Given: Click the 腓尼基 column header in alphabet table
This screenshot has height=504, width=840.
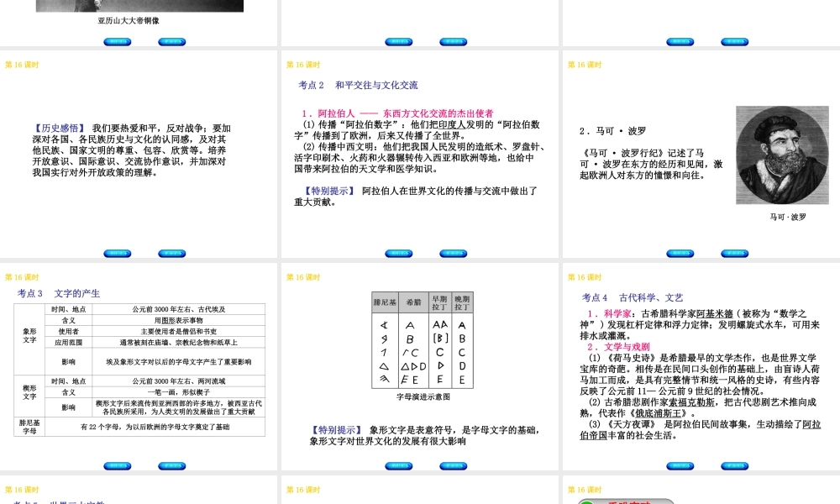Looking at the screenshot, I should click(x=385, y=302).
